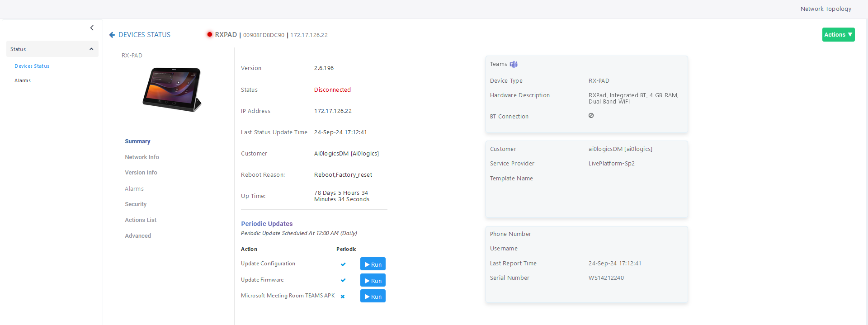Click the BT Connection disabled icon
Image resolution: width=868 pixels, height=325 pixels.
[x=591, y=116]
